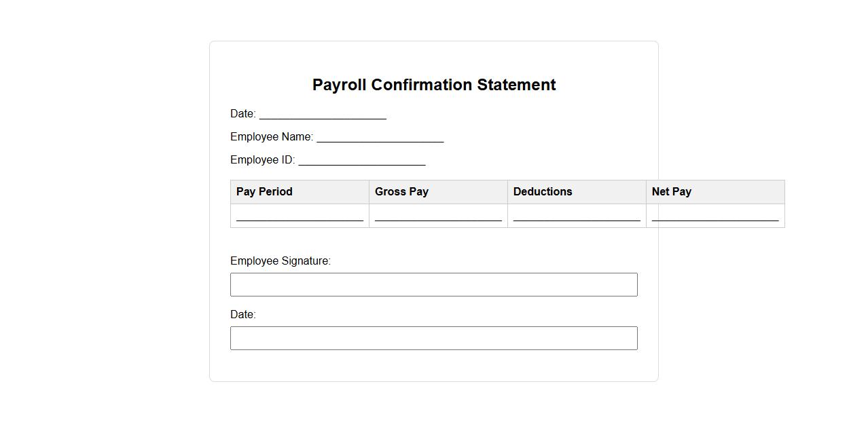Select the blank cell under Gross Pay
Image resolution: width=868 pixels, height=441 pixels.
coord(438,216)
